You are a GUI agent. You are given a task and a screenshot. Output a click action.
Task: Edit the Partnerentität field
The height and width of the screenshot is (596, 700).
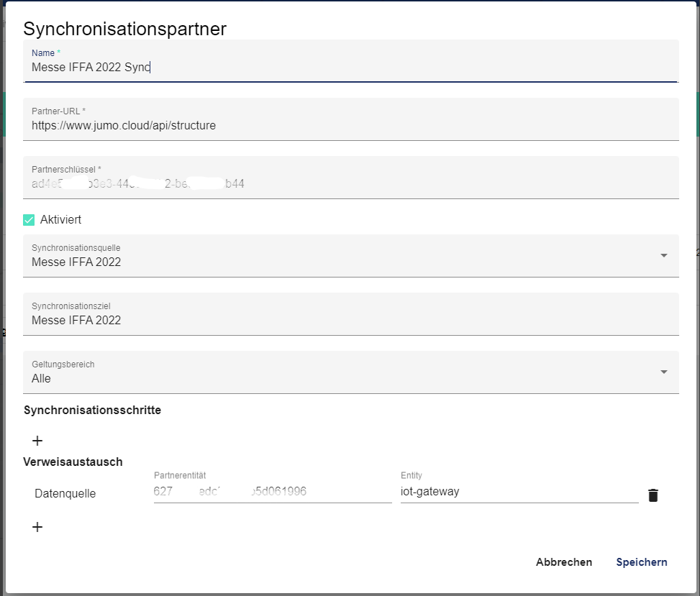point(272,492)
